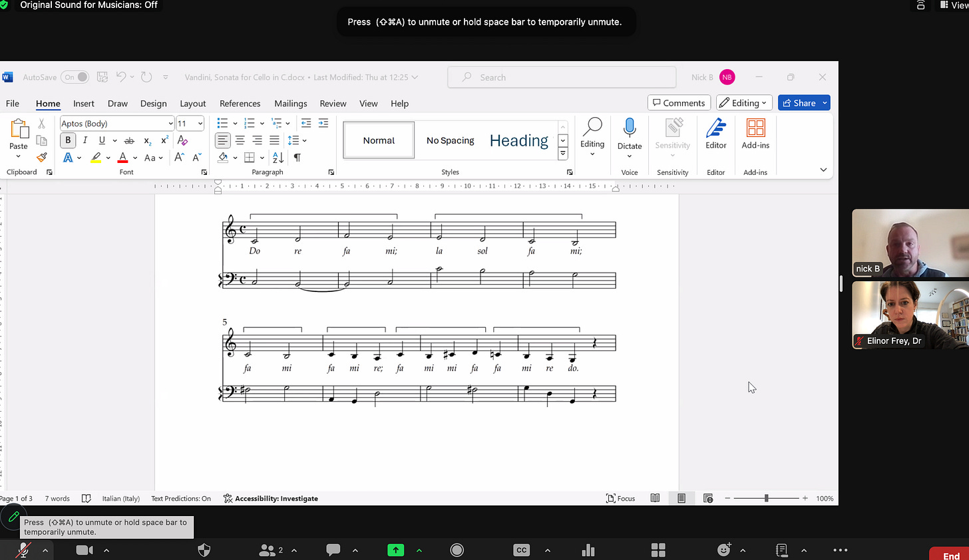Open Zoom reactions smiley icon
This screenshot has height=560, width=969.
coord(724,550)
